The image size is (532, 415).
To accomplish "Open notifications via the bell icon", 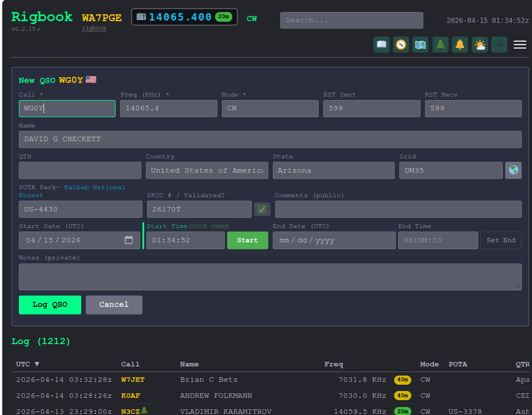I will pyautogui.click(x=459, y=45).
